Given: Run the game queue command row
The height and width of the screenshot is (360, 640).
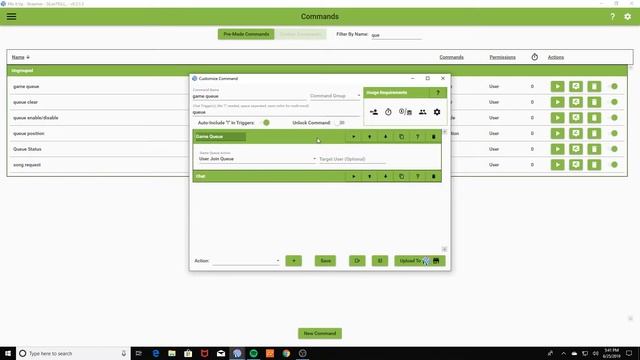Looking at the screenshot, I should click(557, 87).
